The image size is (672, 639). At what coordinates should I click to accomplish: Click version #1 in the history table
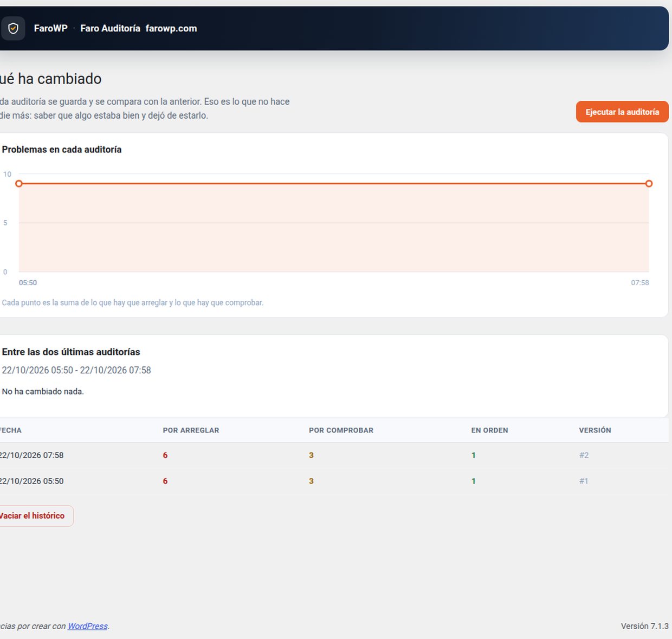pyautogui.click(x=584, y=481)
